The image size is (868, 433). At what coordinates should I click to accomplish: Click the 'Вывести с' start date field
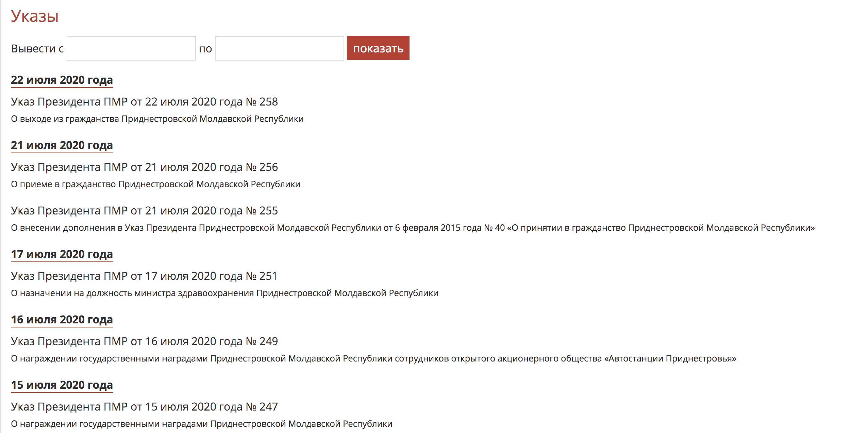(x=131, y=48)
